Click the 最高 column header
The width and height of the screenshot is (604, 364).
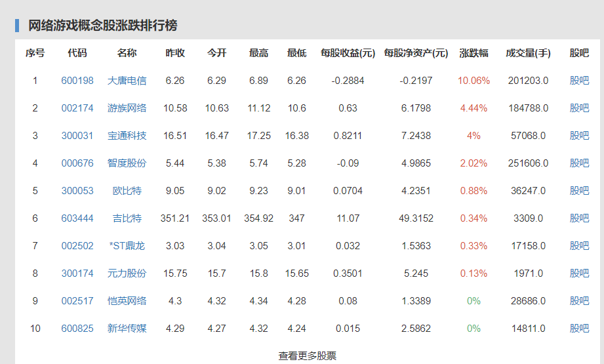tap(258, 53)
